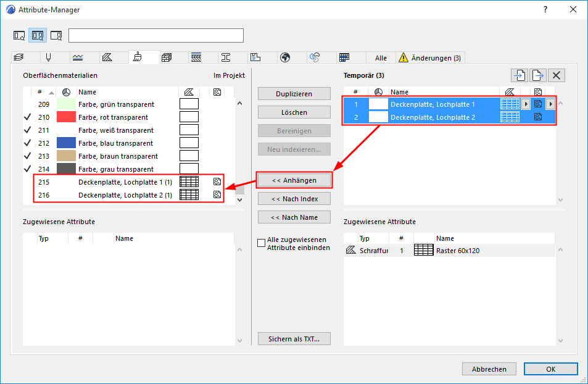Click the Duplizieren button
This screenshot has height=384, width=588.
(x=294, y=94)
